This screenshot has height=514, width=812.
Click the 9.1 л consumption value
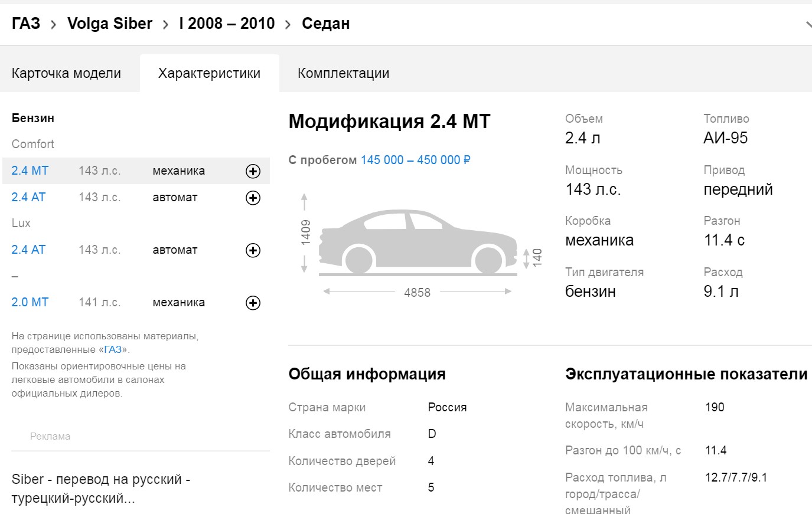click(721, 292)
